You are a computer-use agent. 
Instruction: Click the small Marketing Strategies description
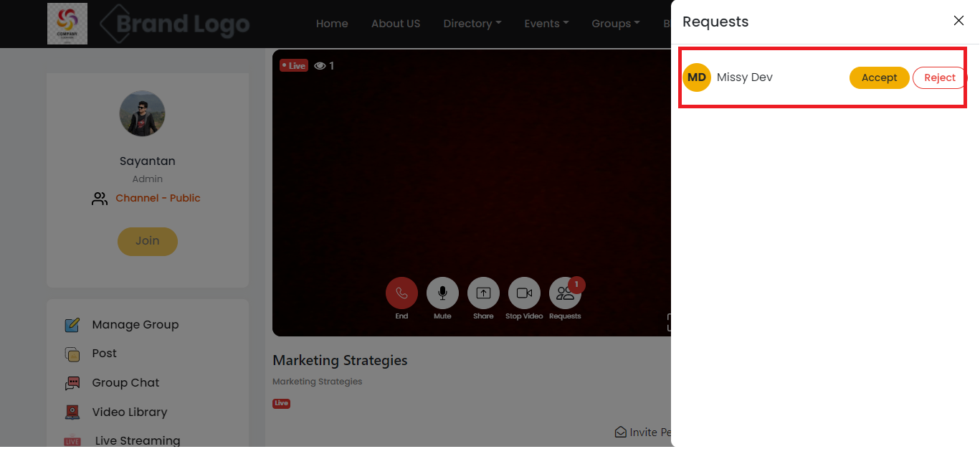(x=318, y=382)
